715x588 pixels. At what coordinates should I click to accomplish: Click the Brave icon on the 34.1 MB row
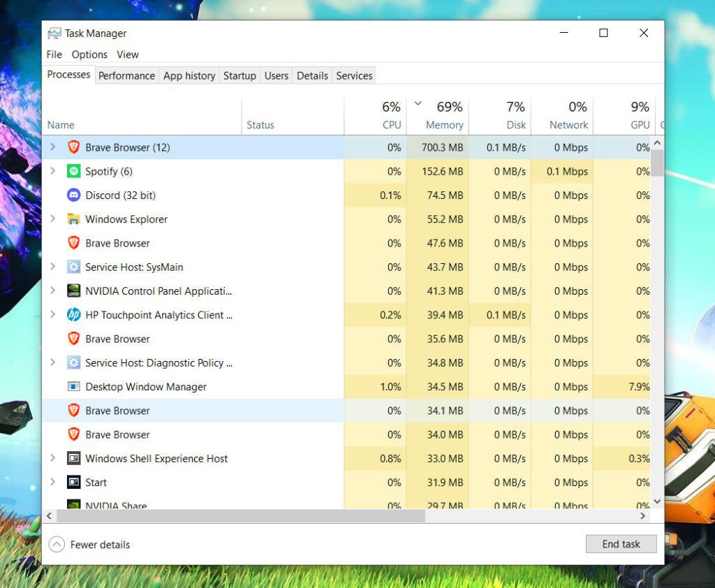click(73, 411)
